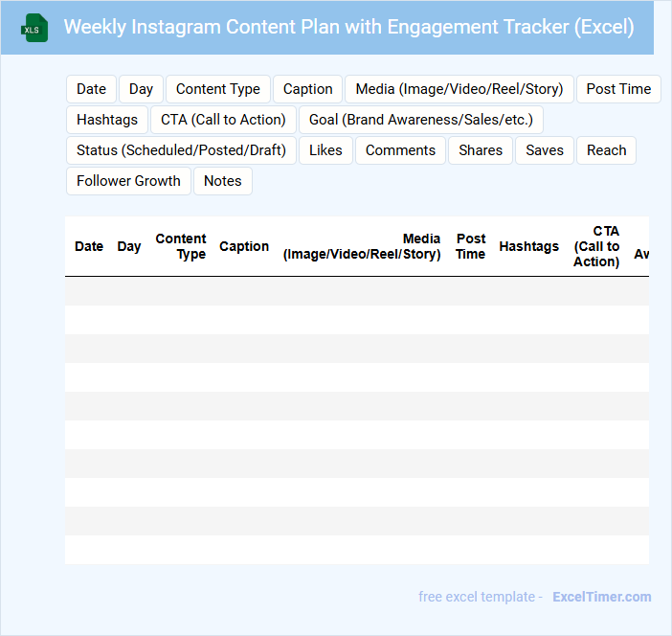
Task: Select the Reach tag button
Action: click(606, 150)
